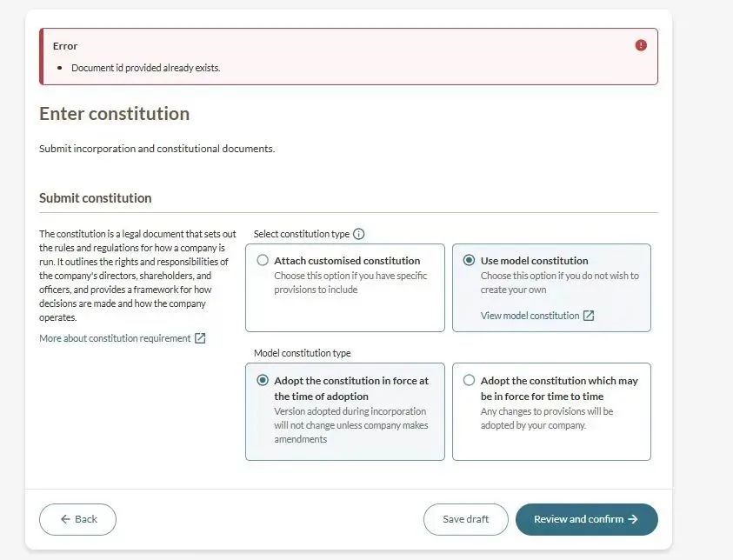Screen dimensions: 733x560
Task: Go back using the Back button
Action: [x=77, y=519]
